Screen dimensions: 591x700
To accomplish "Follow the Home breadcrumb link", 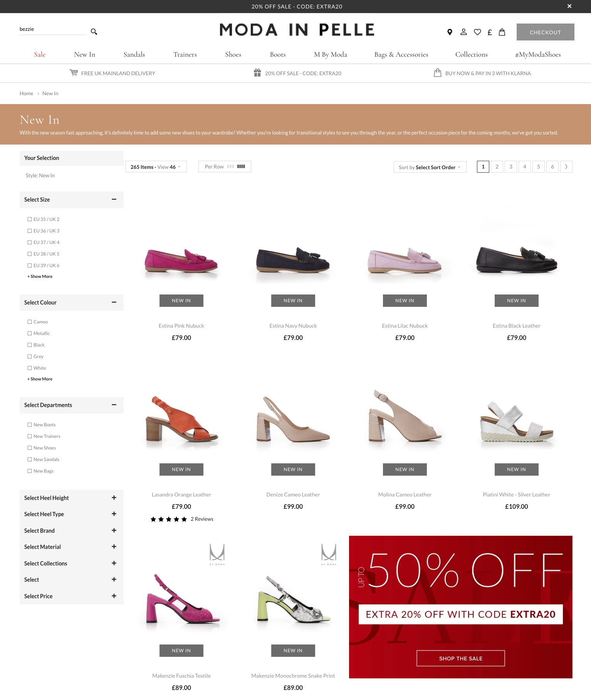I will point(27,93).
